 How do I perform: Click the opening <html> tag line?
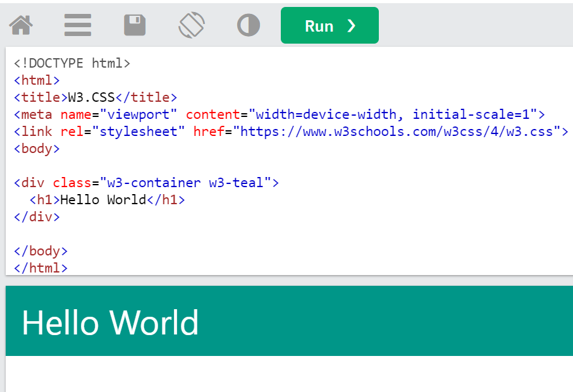coord(37,80)
